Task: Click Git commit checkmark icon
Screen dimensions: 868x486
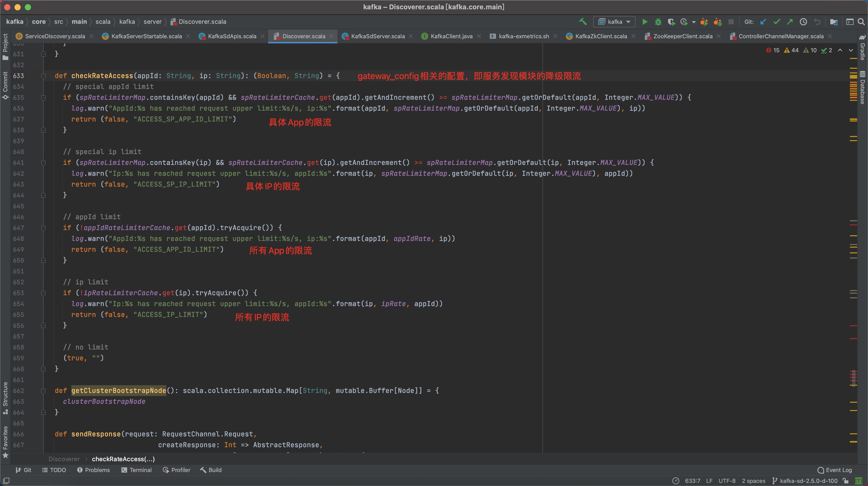Action: pyautogui.click(x=777, y=22)
